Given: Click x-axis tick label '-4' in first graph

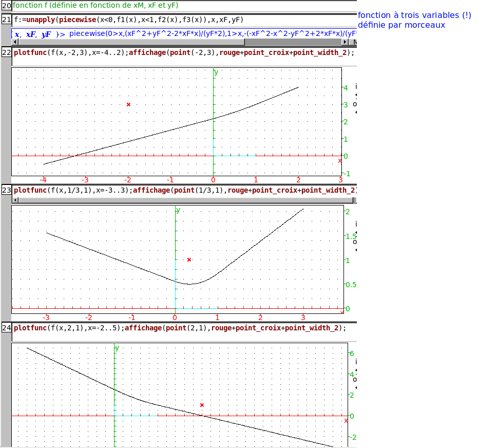Looking at the screenshot, I should click(x=43, y=180).
